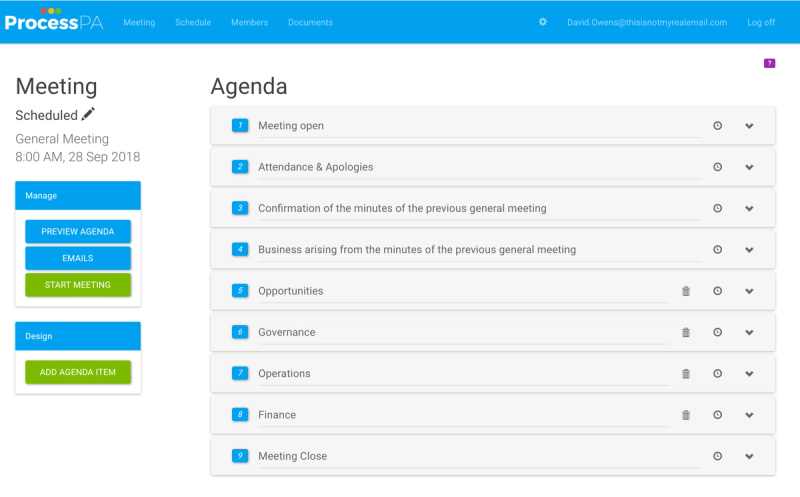The width and height of the screenshot is (800, 497).
Task: Set time for Opportunities item
Action: pyautogui.click(x=717, y=291)
